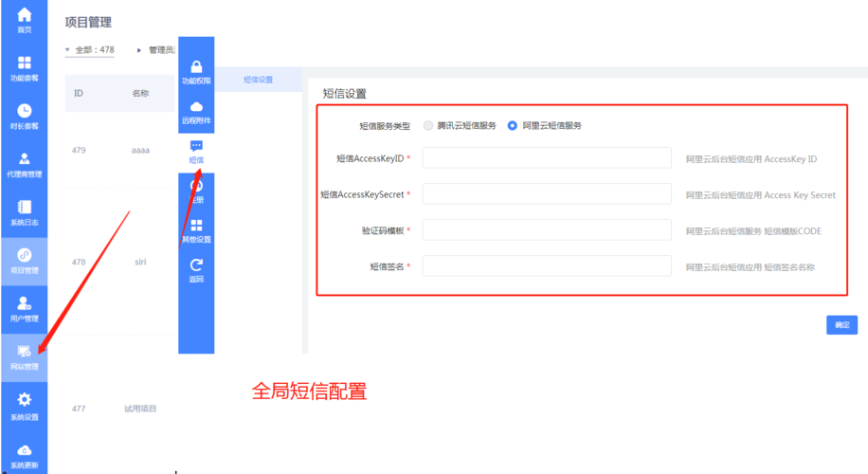Focus the 短信AccessKeySecret input field
The height and width of the screenshot is (474, 868).
(x=547, y=193)
